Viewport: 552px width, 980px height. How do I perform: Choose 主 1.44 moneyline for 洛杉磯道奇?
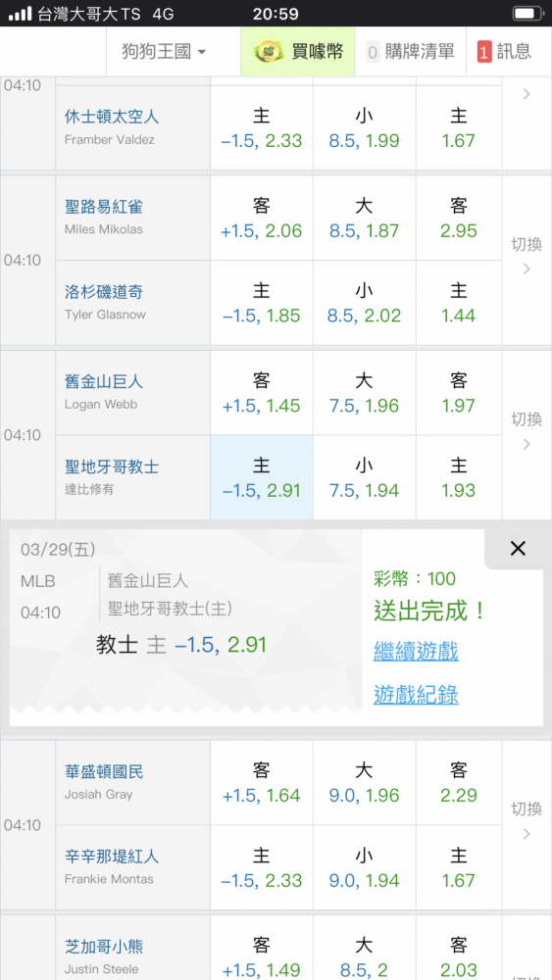[459, 303]
